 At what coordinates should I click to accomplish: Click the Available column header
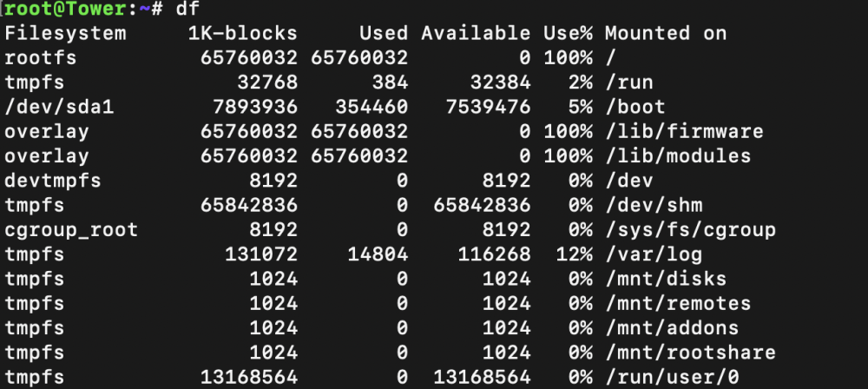[476, 33]
